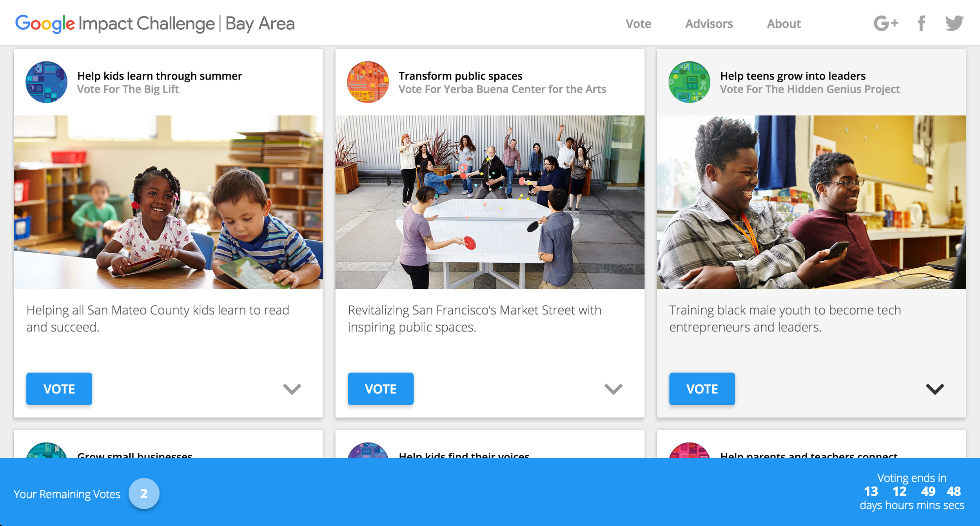This screenshot has width=980, height=526.
Task: Click the kids reading classroom photo
Action: coord(169,202)
